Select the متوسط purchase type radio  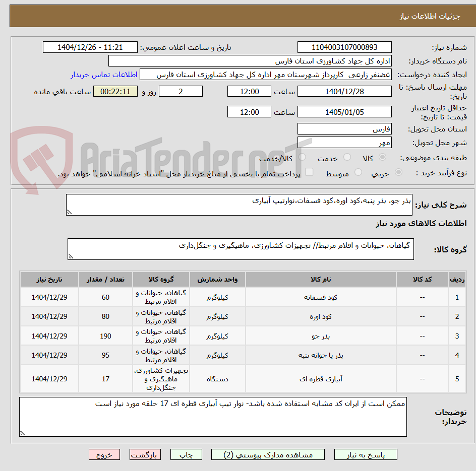(358, 172)
